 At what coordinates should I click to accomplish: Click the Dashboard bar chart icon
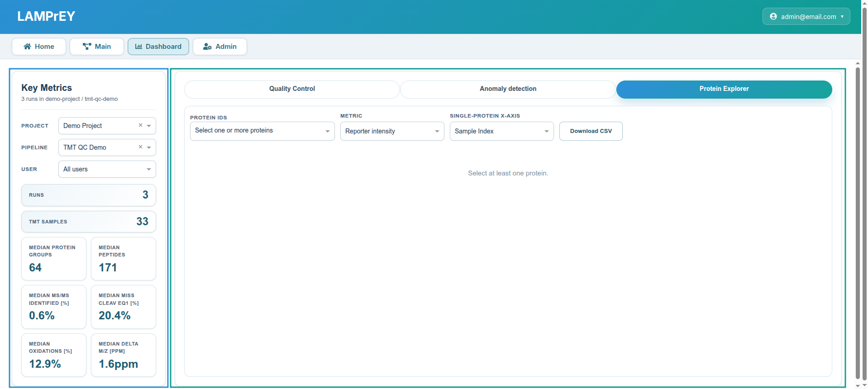138,47
